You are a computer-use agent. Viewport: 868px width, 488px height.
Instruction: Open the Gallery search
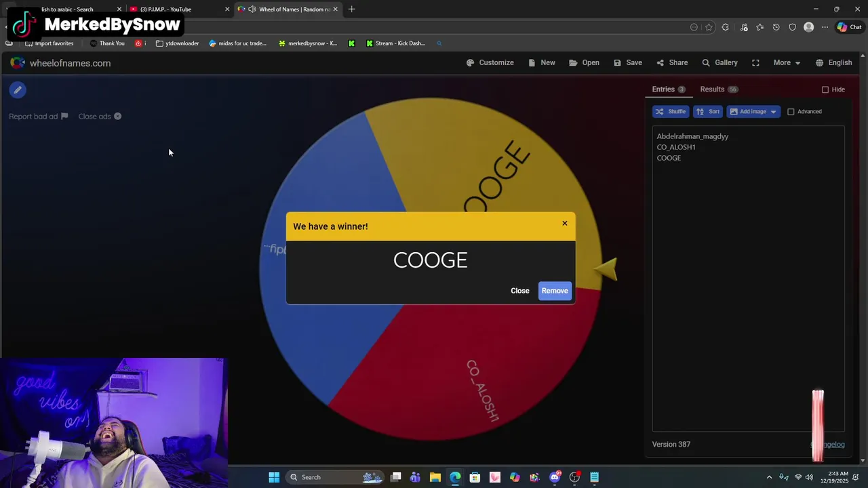point(719,63)
